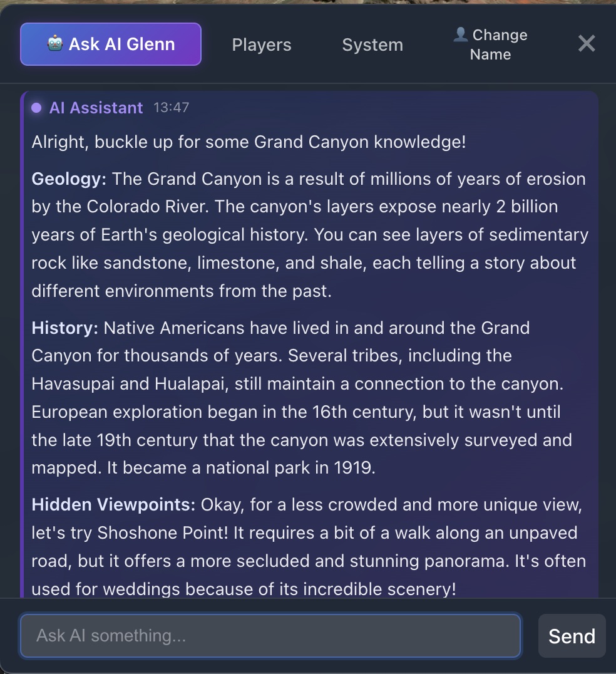616x674 pixels.
Task: Click the online indicator next to AI Assistant
Action: 36,108
